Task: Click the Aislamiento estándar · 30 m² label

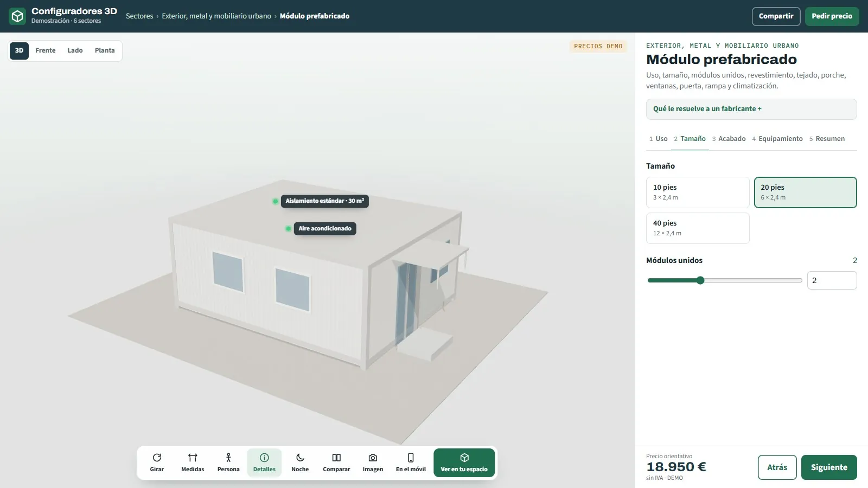Action: click(x=325, y=201)
